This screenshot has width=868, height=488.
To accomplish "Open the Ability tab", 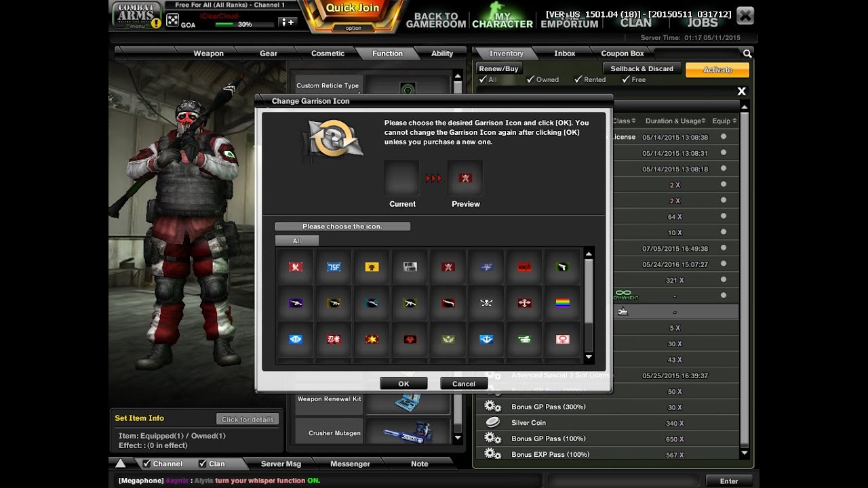I will click(442, 54).
